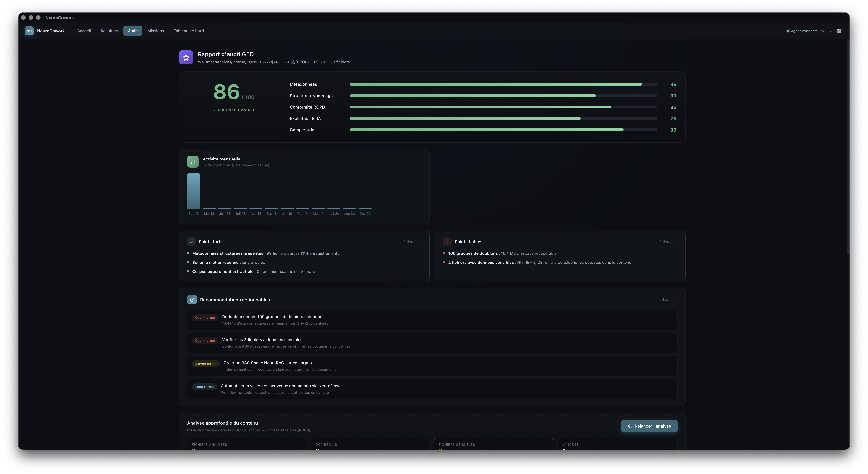The image size is (868, 474).
Task: Go to the Missions tab
Action: [x=155, y=31]
